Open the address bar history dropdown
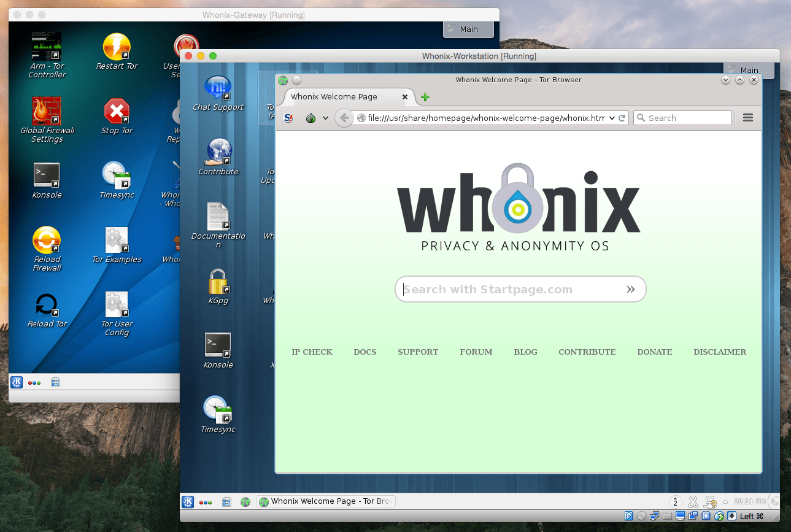 pyautogui.click(x=611, y=118)
